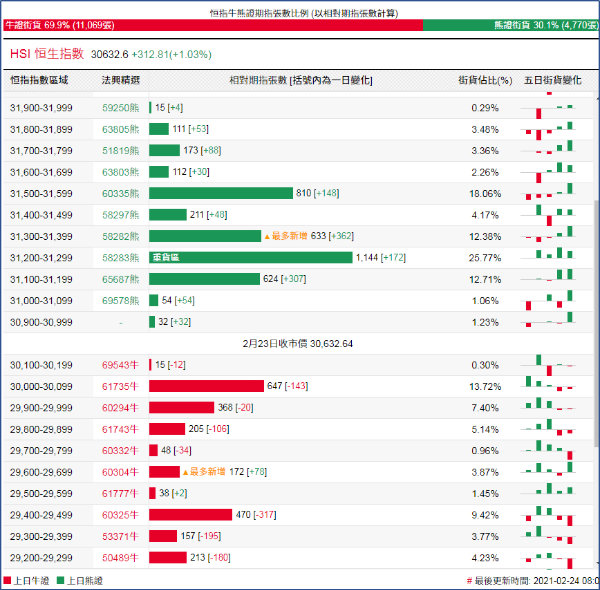Open warrant link 69578熊
The height and width of the screenshot is (590, 600).
(121, 301)
